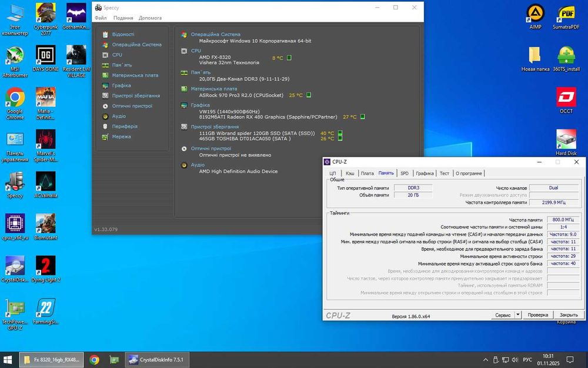Switch to Графика tab in CPU-Z
Viewport: 588px width, 368px height.
425,173
